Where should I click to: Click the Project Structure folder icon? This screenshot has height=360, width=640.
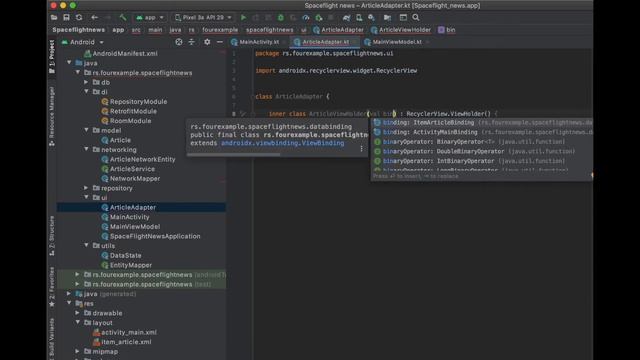click(x=387, y=18)
